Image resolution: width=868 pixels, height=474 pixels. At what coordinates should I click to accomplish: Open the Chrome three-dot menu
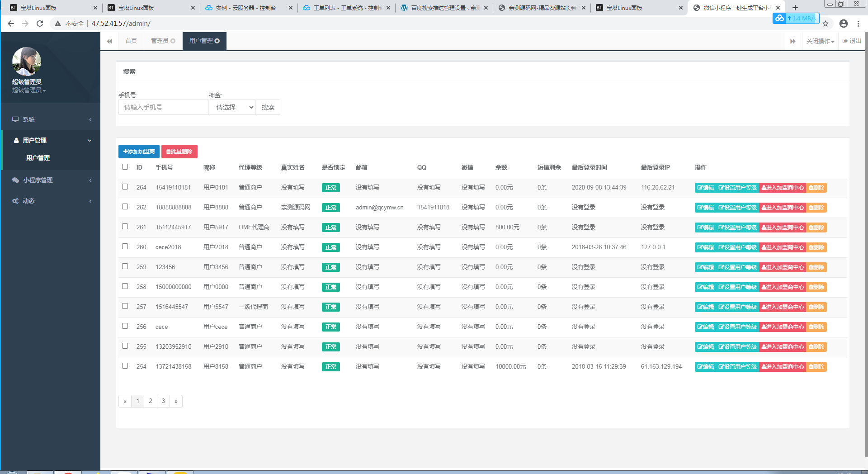pyautogui.click(x=858, y=24)
